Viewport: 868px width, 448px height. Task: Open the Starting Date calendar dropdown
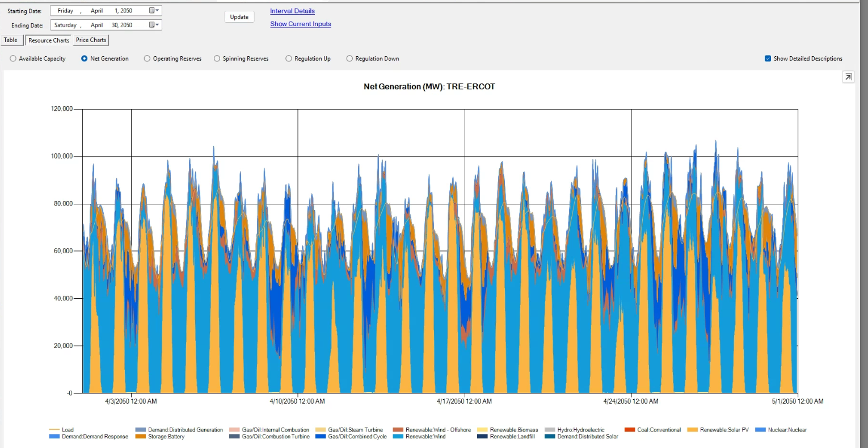154,11
